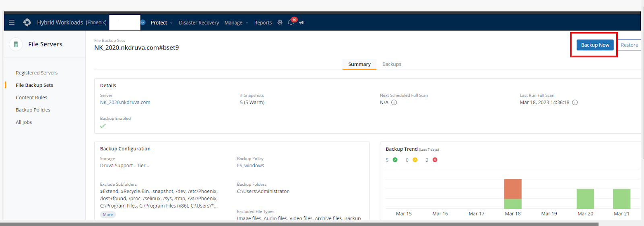The image size is (644, 226).
Task: Go to Reports
Action: 263,23
